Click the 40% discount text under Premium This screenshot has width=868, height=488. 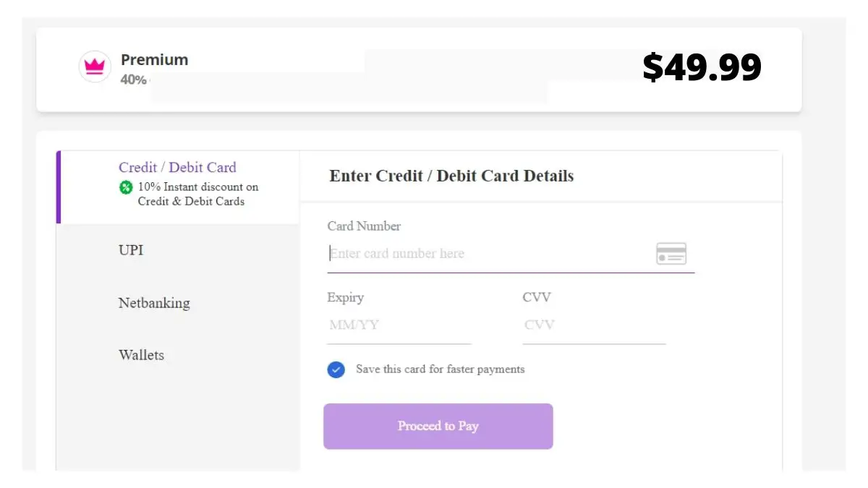click(134, 80)
